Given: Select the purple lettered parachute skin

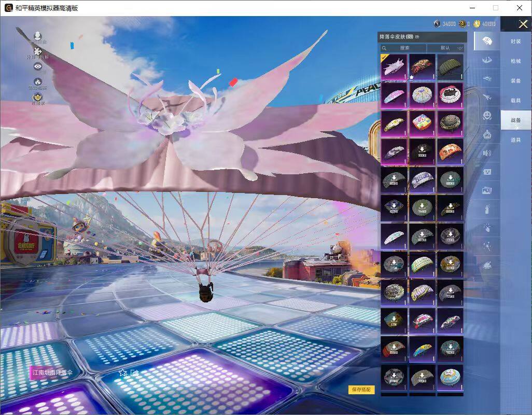Looking at the screenshot, I should (x=422, y=180).
